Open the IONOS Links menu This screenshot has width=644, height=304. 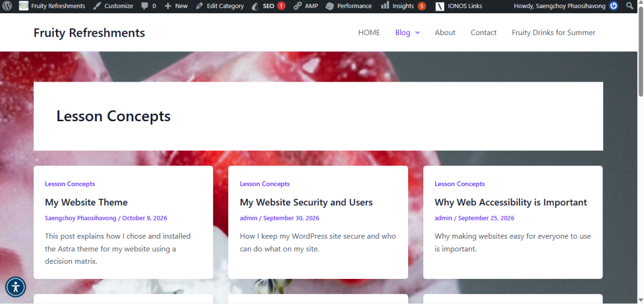[459, 6]
